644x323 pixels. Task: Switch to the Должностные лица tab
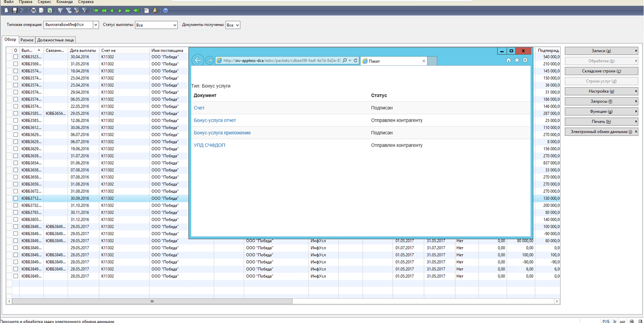tap(55, 40)
